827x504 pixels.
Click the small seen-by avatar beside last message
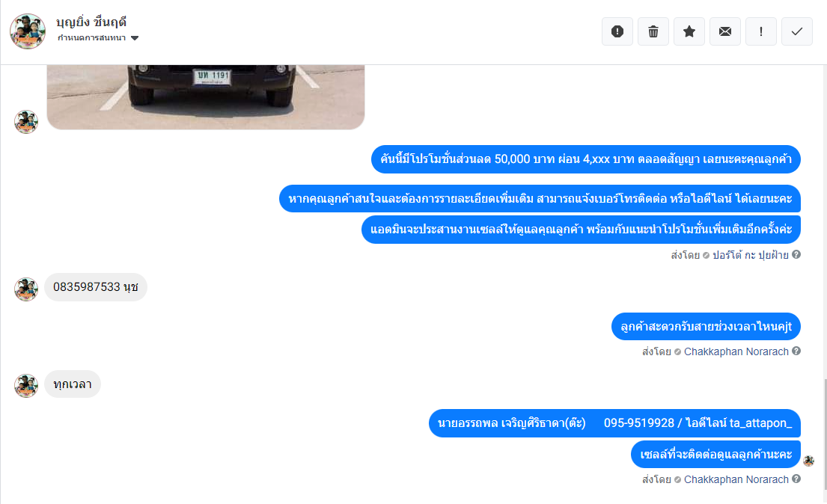point(808,461)
